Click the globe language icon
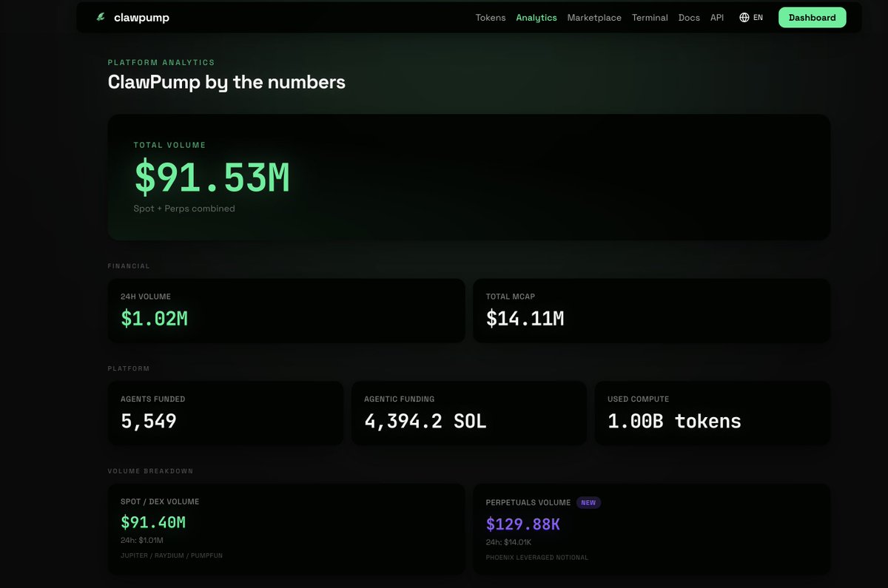Screen dimensions: 888x588 pos(744,18)
